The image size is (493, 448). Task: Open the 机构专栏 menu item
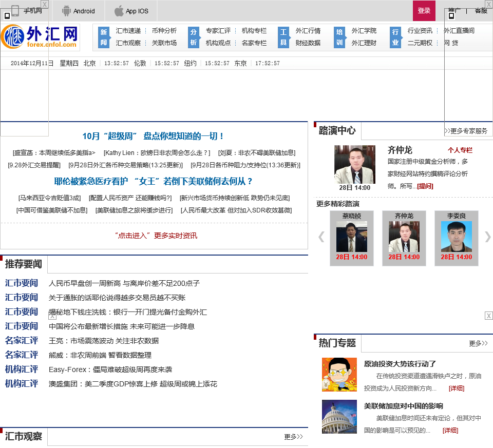(x=254, y=31)
